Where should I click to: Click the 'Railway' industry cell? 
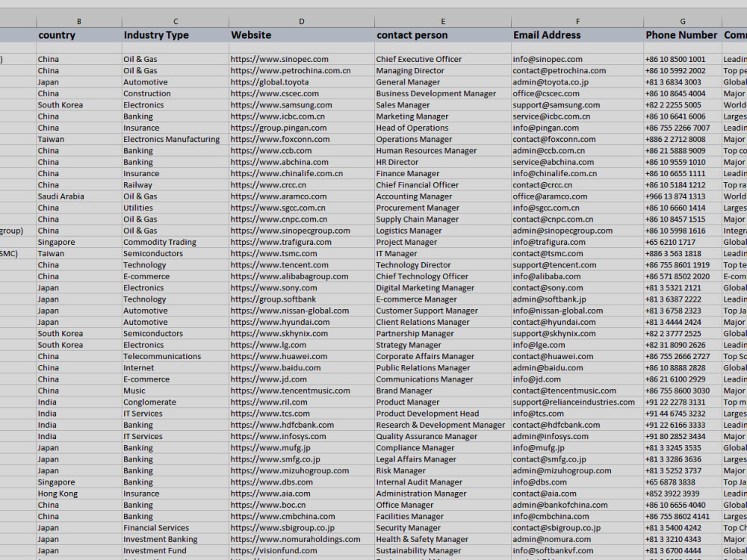pyautogui.click(x=176, y=184)
